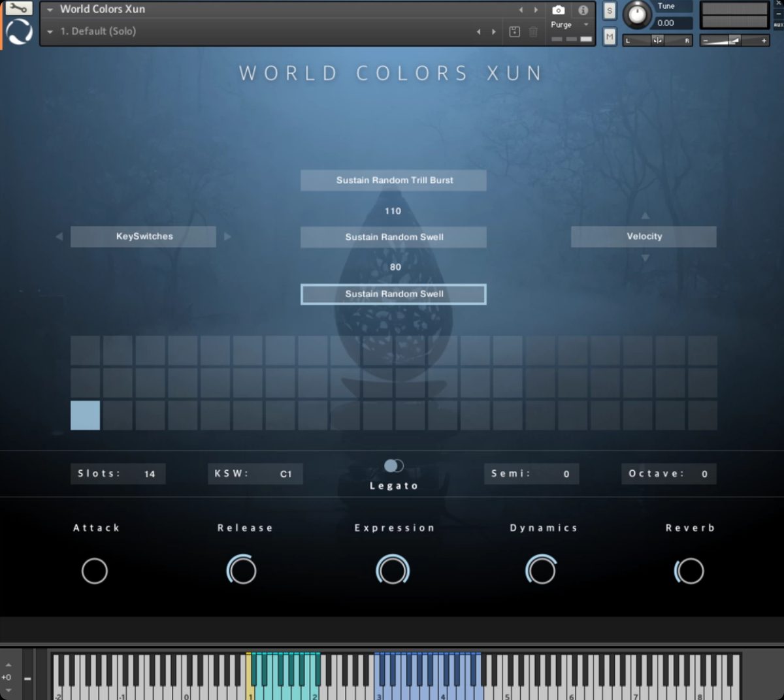Click the Expression knob

point(393,570)
